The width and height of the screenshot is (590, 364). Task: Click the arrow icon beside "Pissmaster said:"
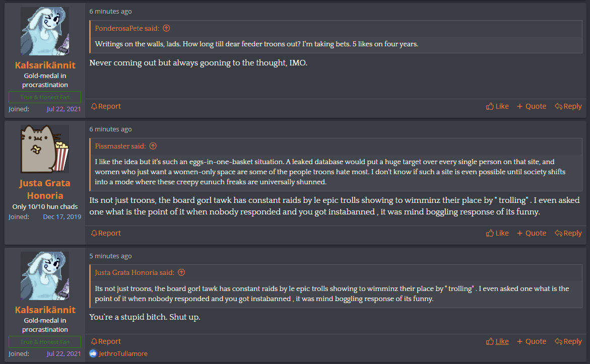coord(153,146)
